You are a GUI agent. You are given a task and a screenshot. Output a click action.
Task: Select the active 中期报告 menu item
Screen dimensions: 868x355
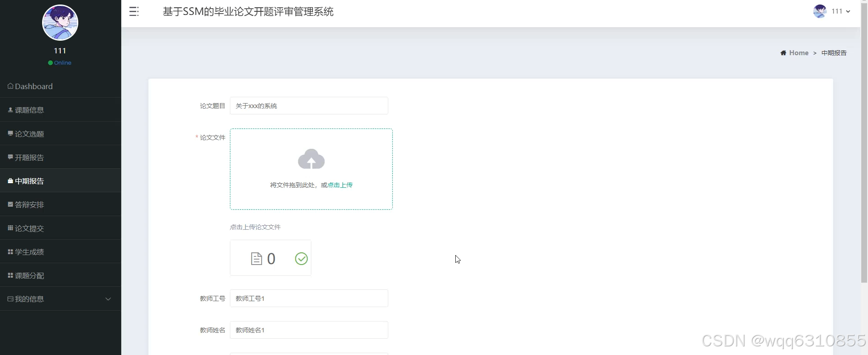(x=61, y=180)
